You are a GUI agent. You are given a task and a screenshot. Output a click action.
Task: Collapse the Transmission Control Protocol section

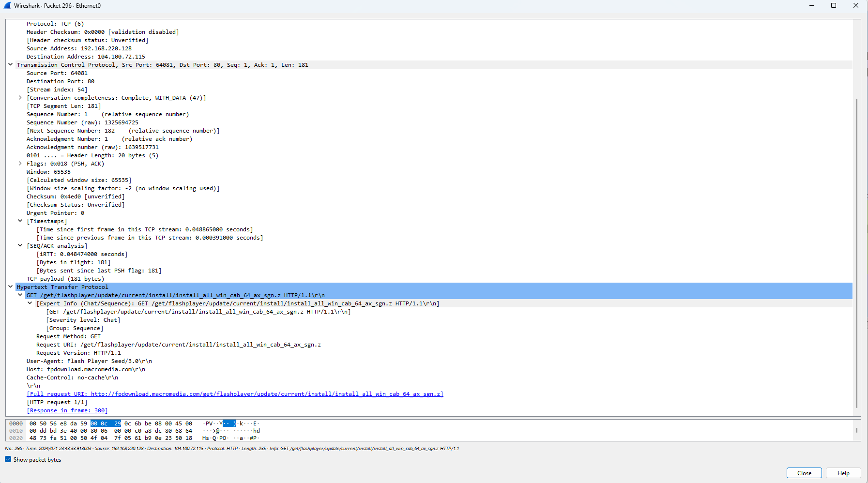(10, 64)
